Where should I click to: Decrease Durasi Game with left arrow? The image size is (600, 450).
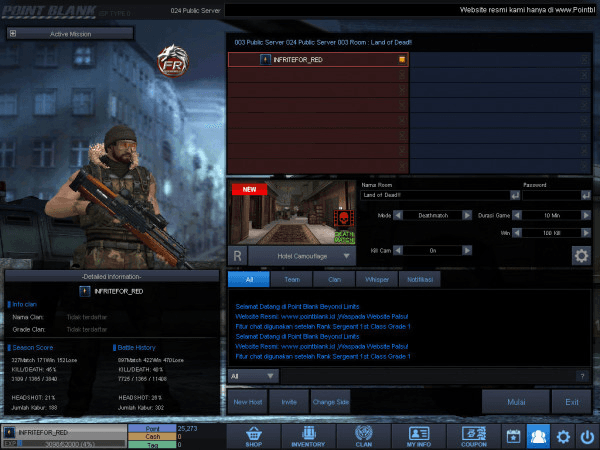point(517,215)
